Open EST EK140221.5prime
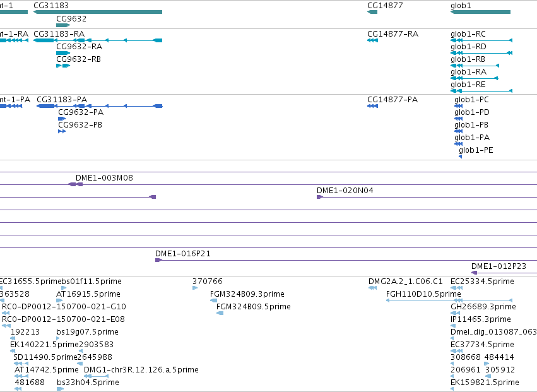537x392 pixels. tap(45, 345)
